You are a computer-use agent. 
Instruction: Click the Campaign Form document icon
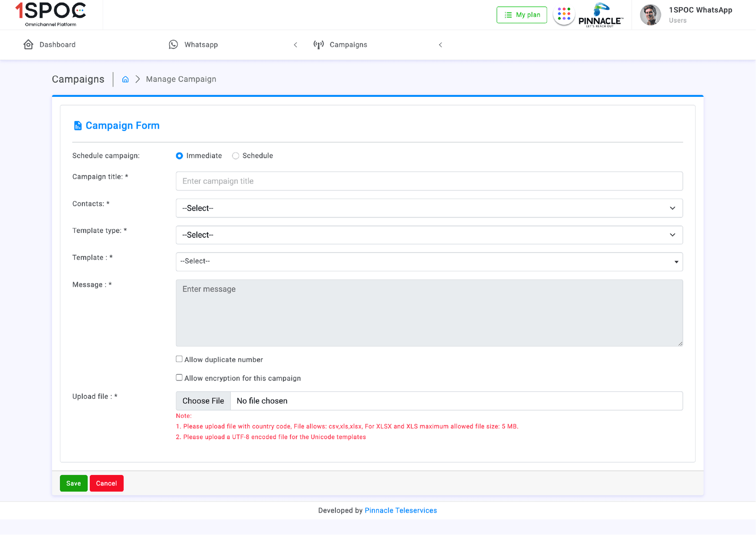pos(77,126)
